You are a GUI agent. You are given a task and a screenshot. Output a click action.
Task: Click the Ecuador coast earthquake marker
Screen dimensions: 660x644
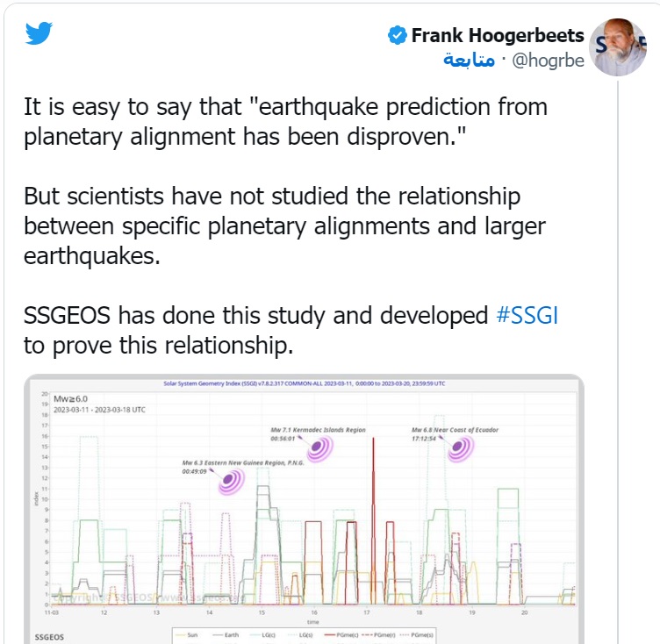click(460, 448)
